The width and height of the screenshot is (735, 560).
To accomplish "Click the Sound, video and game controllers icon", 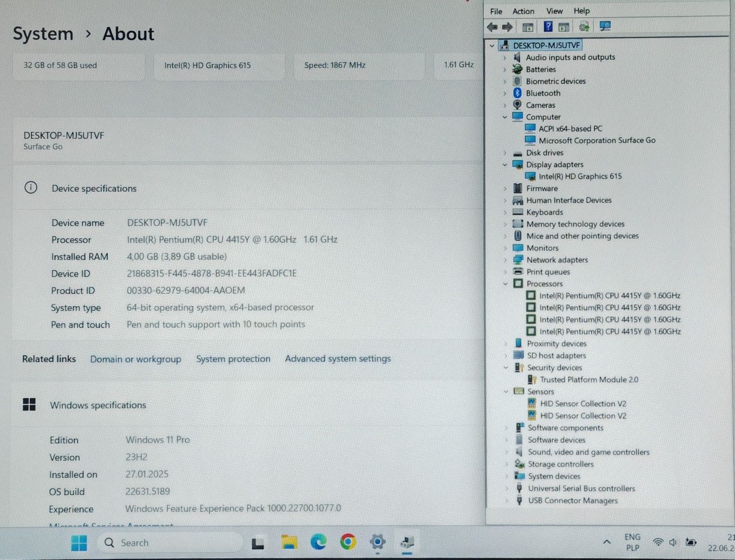I will [x=519, y=452].
